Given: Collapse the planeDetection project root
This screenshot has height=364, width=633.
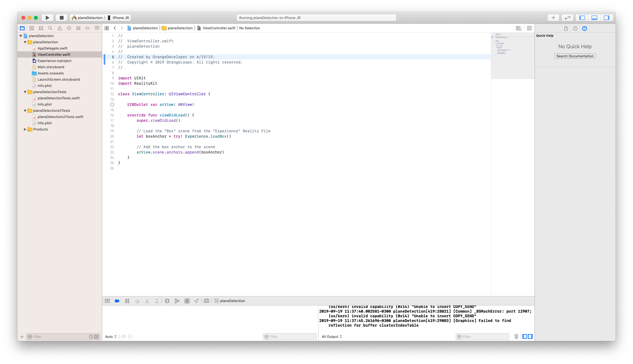Looking at the screenshot, I should 21,36.
